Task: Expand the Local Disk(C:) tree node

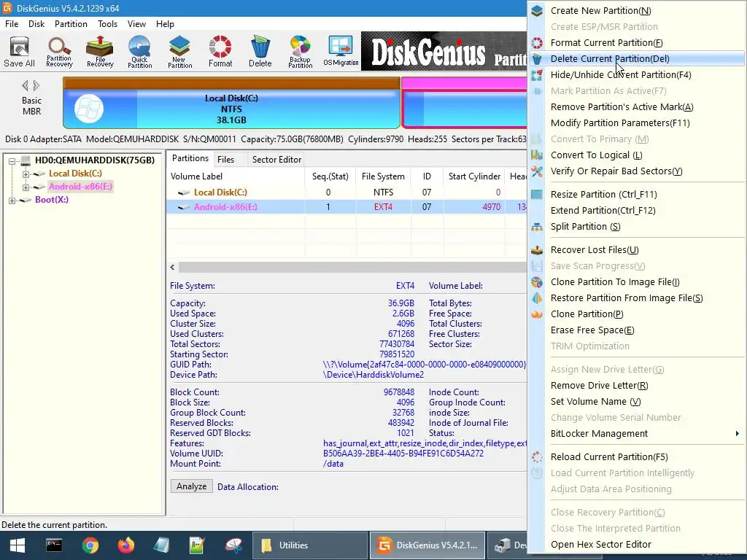Action: click(26, 174)
